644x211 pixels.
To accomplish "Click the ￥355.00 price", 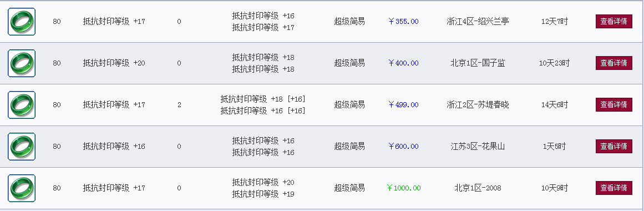I will click(x=403, y=22).
